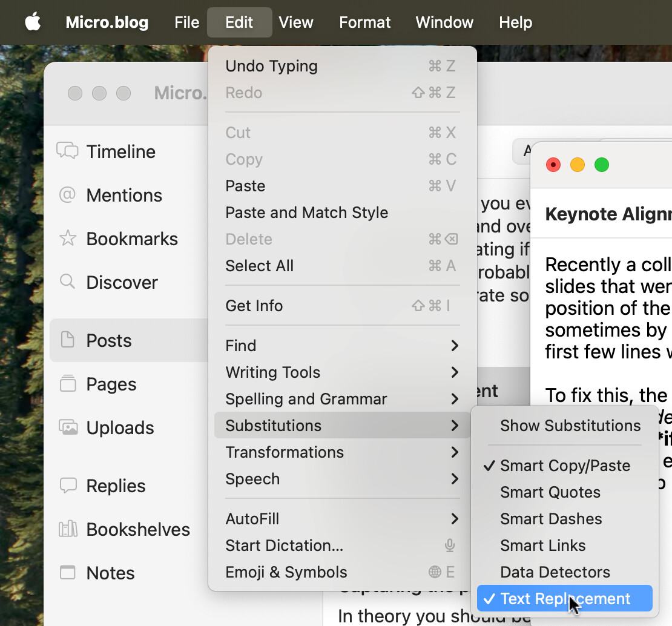Open the Apple menu
This screenshot has height=626, width=672.
(x=33, y=22)
